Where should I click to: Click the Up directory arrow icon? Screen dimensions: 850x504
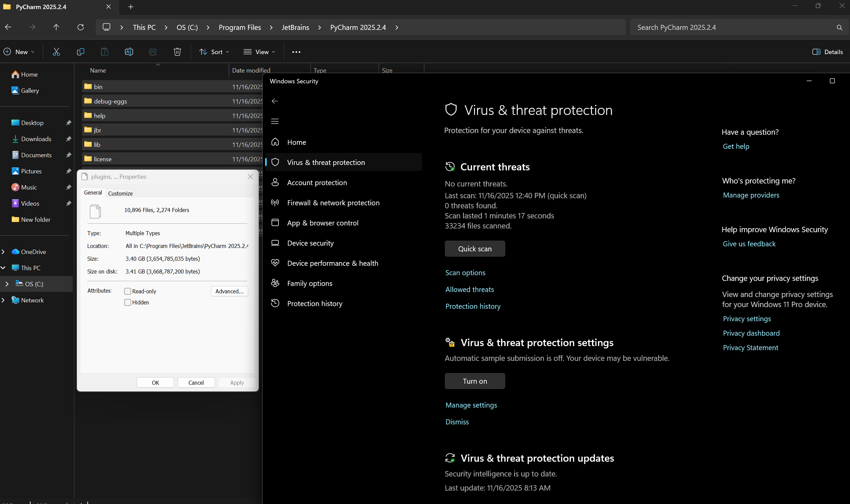56,27
